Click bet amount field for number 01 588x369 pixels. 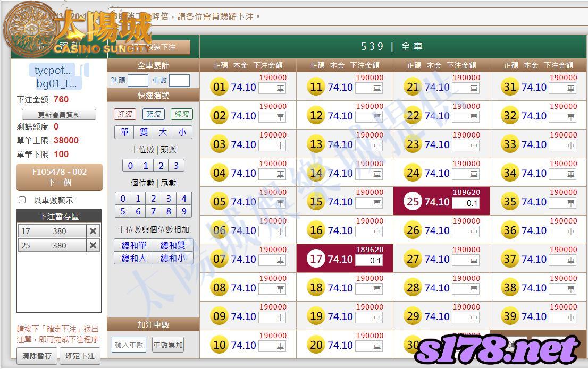tap(272, 89)
